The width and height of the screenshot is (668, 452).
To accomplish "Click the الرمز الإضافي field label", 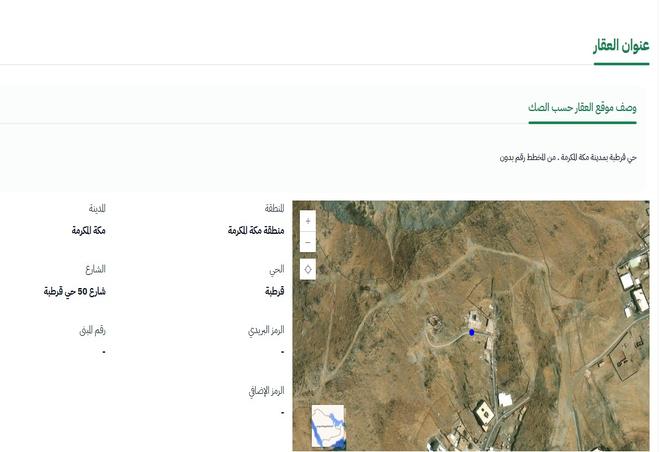I will [266, 390].
